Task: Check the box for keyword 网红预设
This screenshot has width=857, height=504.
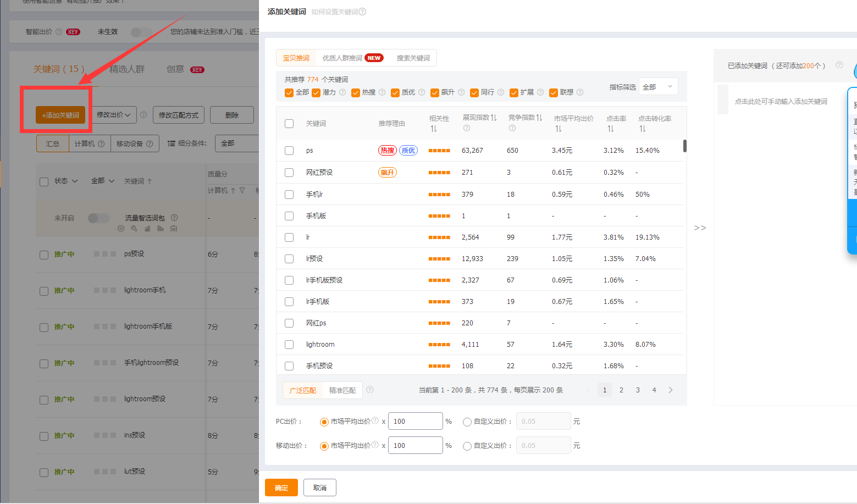Action: pyautogui.click(x=289, y=173)
